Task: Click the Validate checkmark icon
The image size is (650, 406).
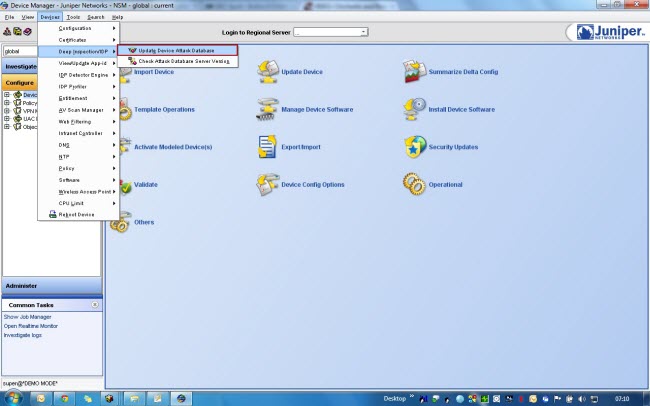Action: pos(125,186)
